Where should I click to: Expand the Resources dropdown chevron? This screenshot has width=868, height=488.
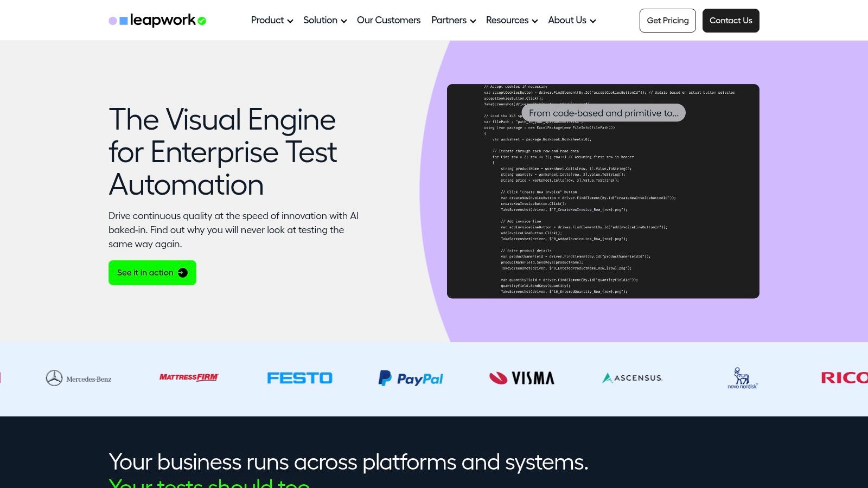tap(535, 21)
